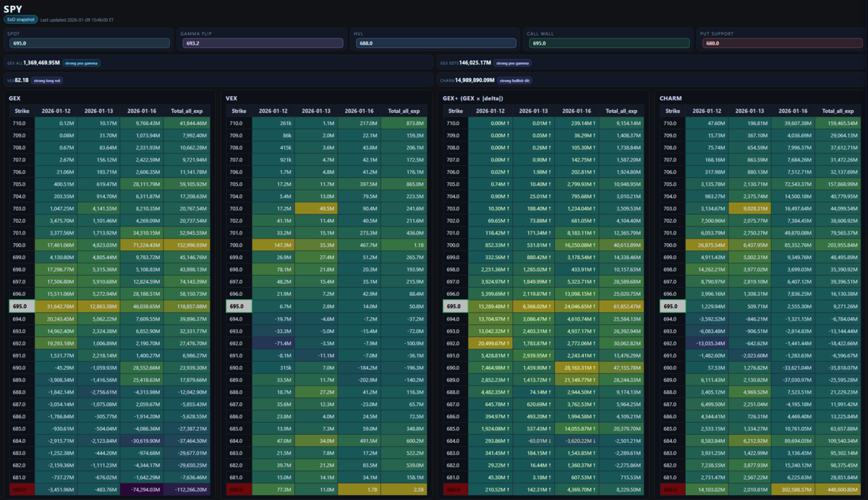
Task: Sort CHARM table by Strike column header
Action: click(x=673, y=111)
